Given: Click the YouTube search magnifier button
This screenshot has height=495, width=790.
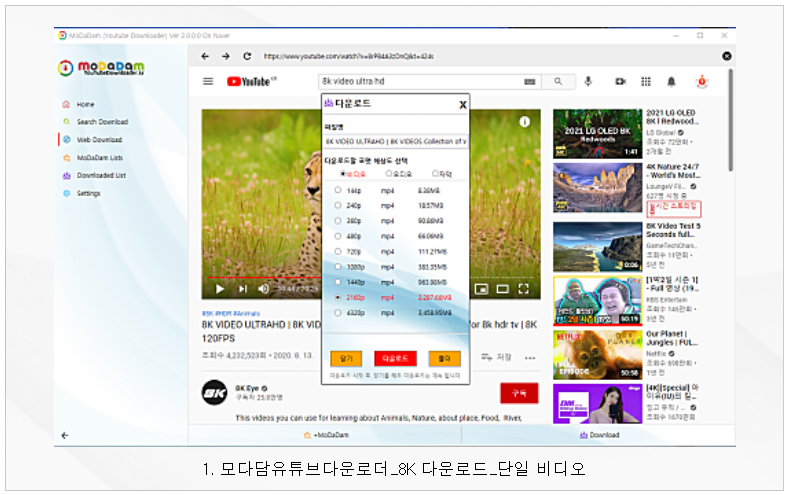Looking at the screenshot, I should 558,81.
